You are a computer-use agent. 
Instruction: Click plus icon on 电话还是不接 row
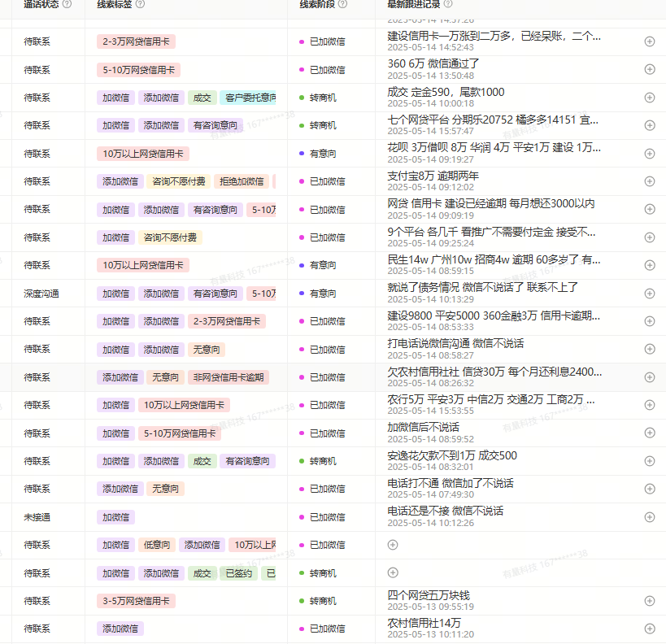(650, 517)
